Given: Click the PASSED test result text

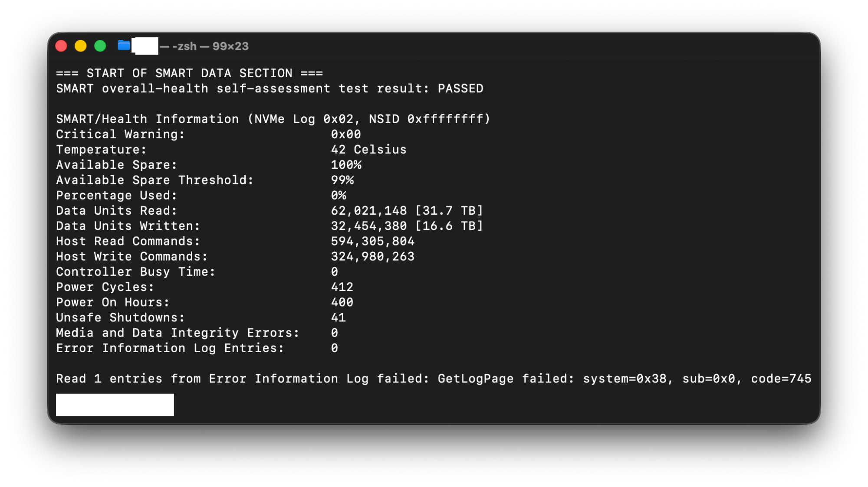Looking at the screenshot, I should tap(461, 88).
